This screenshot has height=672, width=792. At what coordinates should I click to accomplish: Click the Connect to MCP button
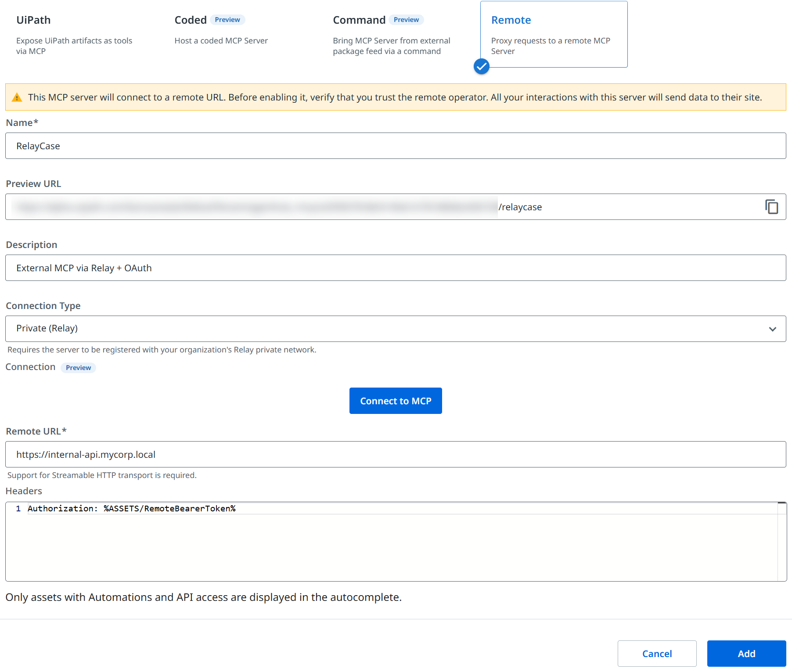396,401
